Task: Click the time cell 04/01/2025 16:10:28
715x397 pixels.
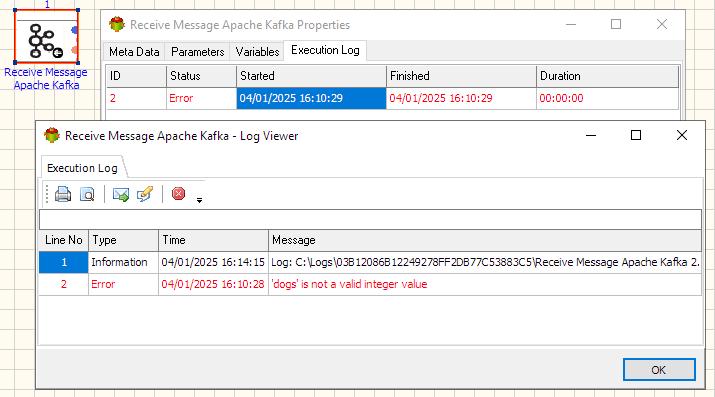Action: pos(213,284)
